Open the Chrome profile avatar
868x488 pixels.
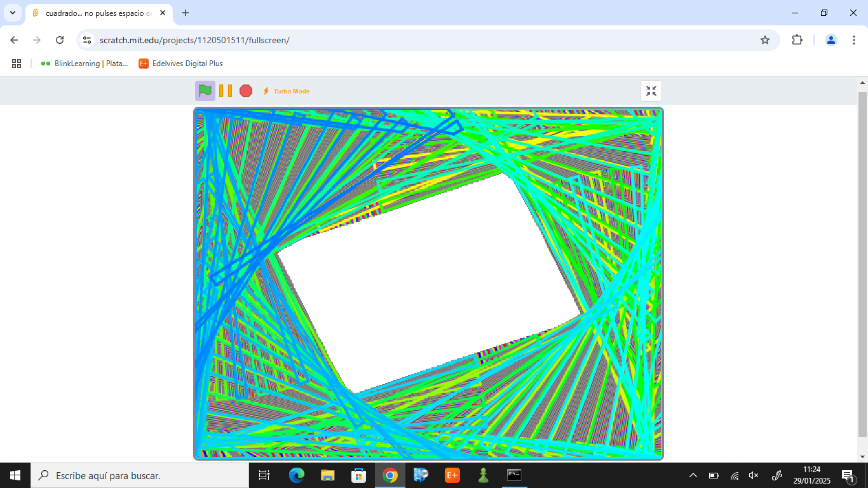[831, 40]
